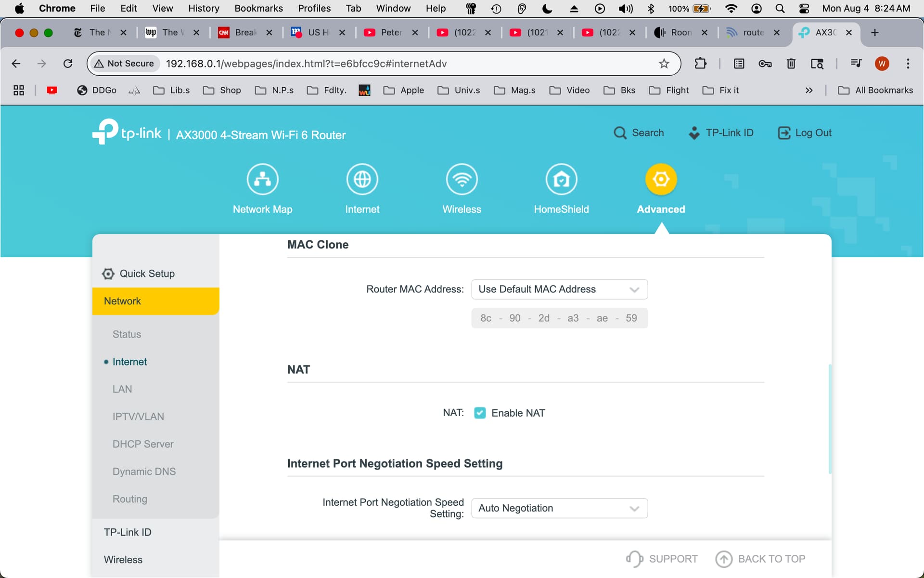Expand the Router MAC Address dropdown
Image resolution: width=924 pixels, height=578 pixels.
[559, 289]
